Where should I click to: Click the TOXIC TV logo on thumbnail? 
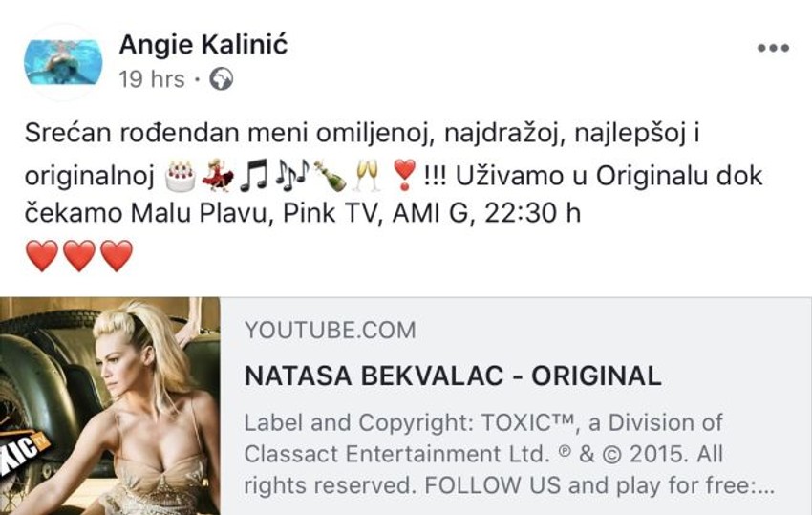click(23, 455)
